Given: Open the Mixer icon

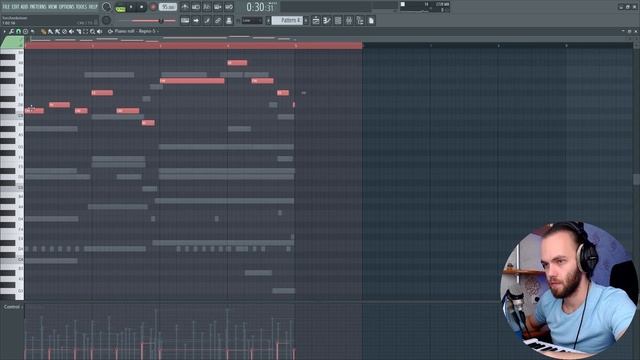Looking at the screenshot, I should pyautogui.click(x=349, y=20).
